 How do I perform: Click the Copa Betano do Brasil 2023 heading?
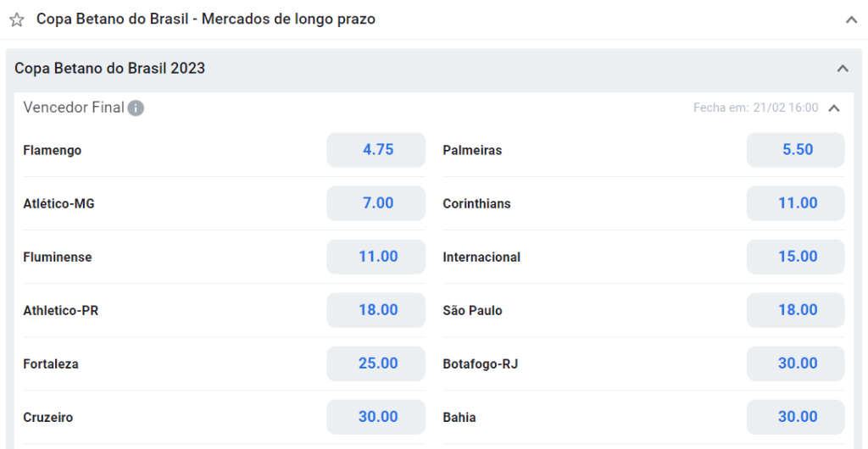click(109, 69)
